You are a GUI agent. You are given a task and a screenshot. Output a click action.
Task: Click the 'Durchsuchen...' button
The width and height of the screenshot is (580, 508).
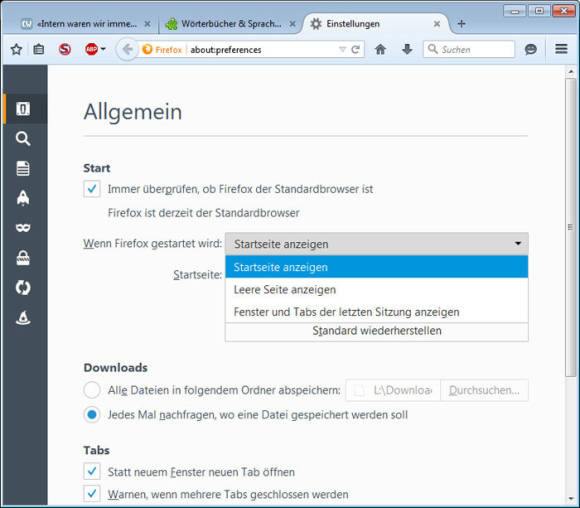pos(484,390)
